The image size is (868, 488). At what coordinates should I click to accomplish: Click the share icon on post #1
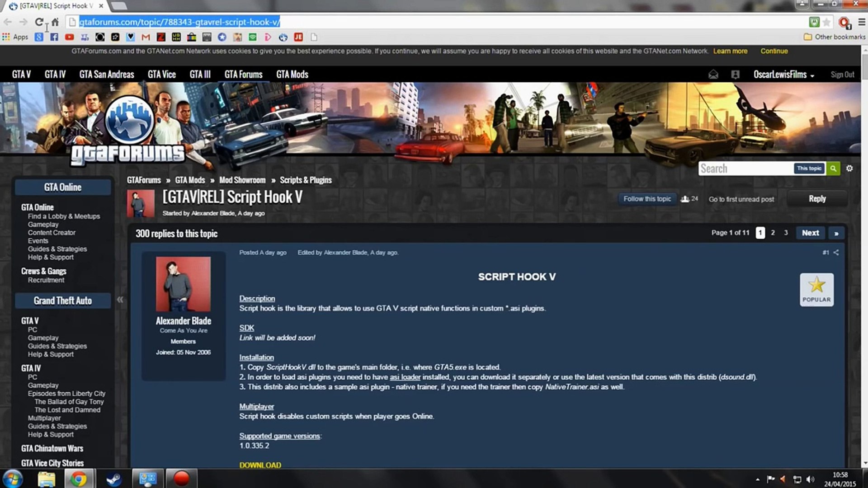coord(836,253)
